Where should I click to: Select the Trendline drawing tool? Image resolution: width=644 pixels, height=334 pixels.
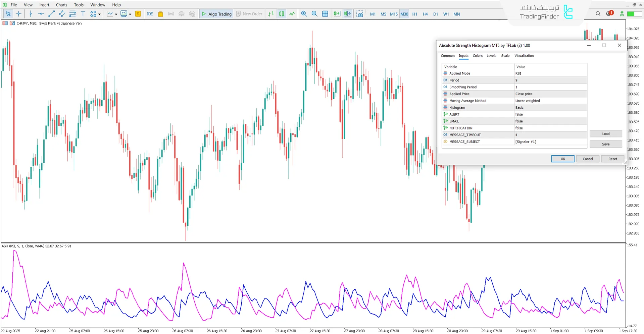coord(51,14)
